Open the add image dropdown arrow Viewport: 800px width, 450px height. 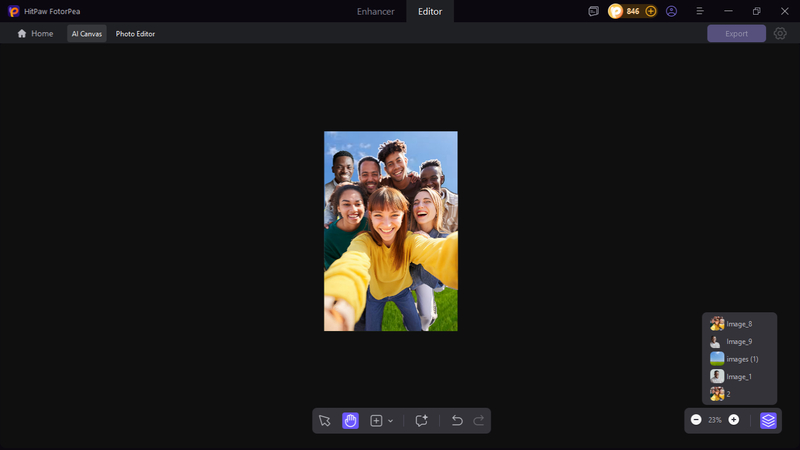click(390, 421)
